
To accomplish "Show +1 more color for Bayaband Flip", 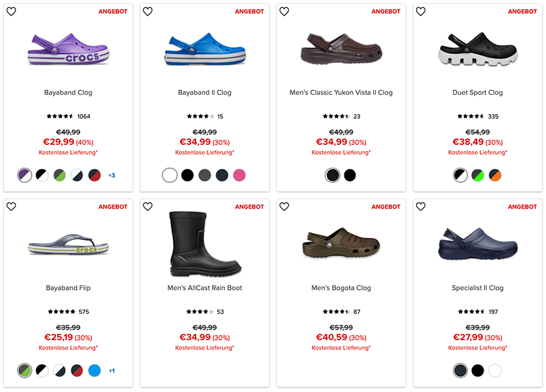I will click(112, 371).
